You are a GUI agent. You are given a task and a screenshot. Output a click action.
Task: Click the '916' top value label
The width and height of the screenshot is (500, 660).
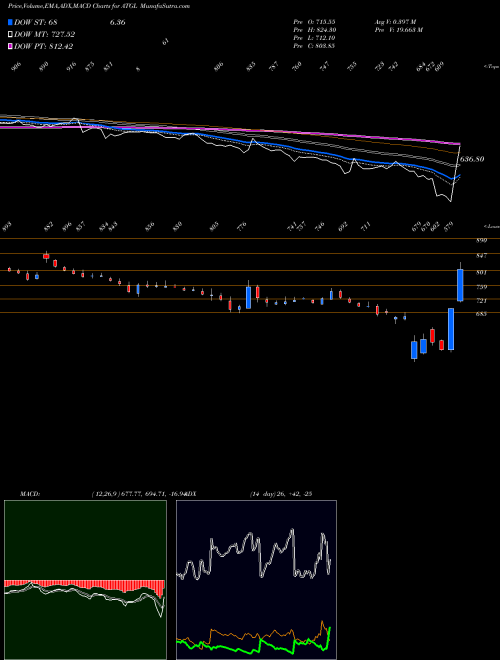(x=72, y=67)
